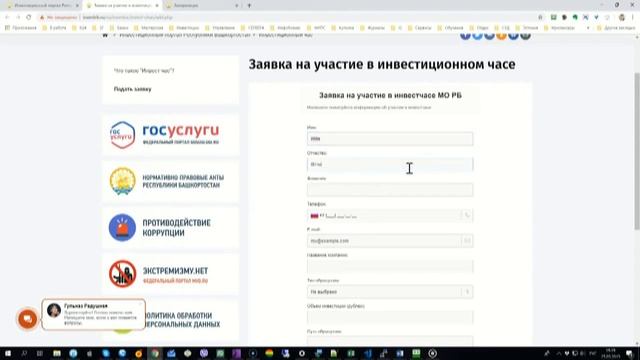The width and height of the screenshot is (640, 360).
Task: Click the Название компании field
Action: click(x=390, y=266)
